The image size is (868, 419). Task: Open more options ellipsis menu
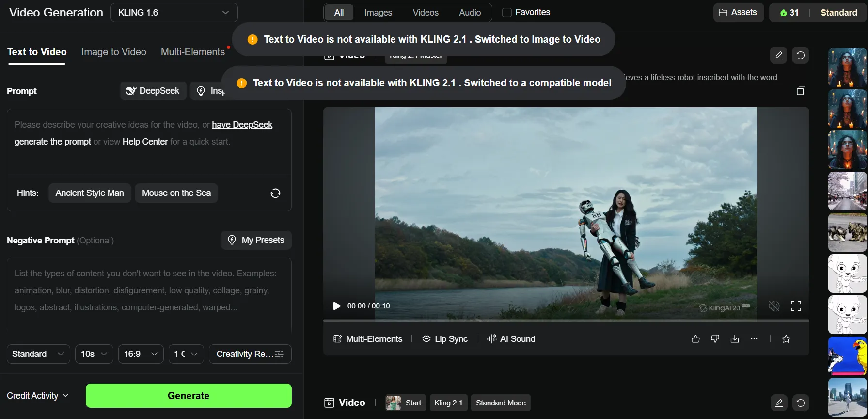(x=754, y=339)
